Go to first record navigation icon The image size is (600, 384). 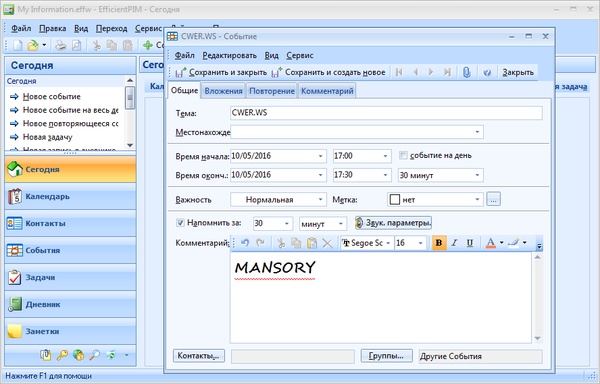tap(399, 72)
